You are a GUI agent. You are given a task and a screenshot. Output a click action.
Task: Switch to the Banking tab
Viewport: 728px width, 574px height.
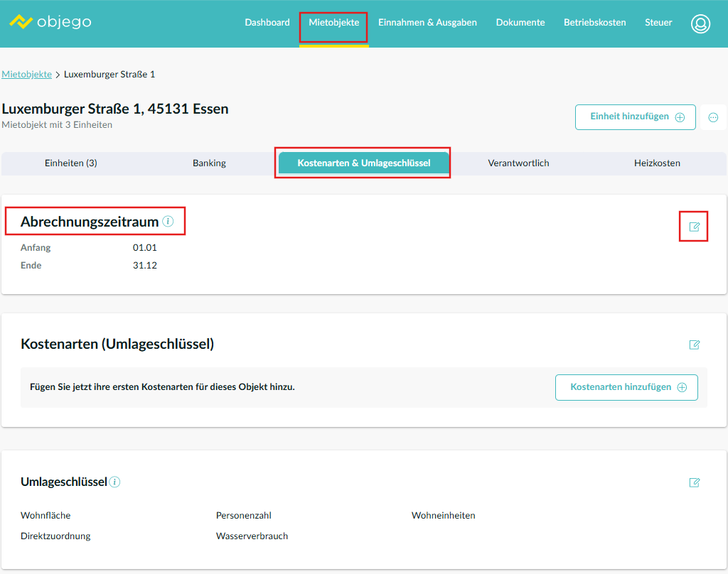coord(209,163)
